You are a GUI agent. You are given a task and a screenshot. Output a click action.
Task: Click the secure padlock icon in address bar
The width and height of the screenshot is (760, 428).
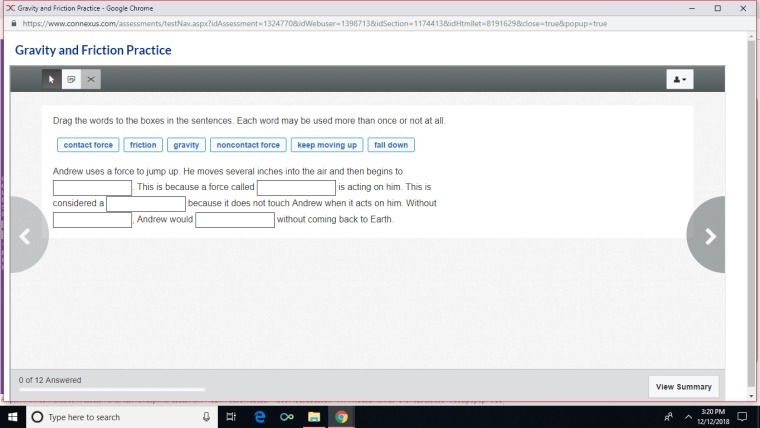point(14,23)
